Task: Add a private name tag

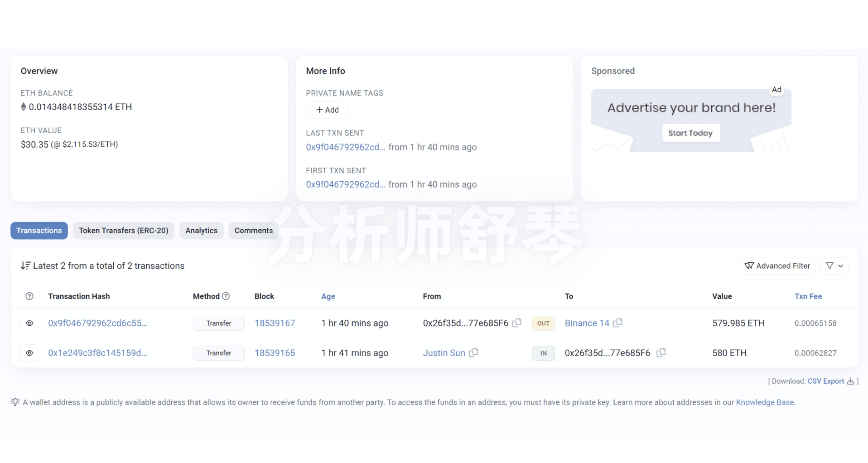Action: coord(327,110)
